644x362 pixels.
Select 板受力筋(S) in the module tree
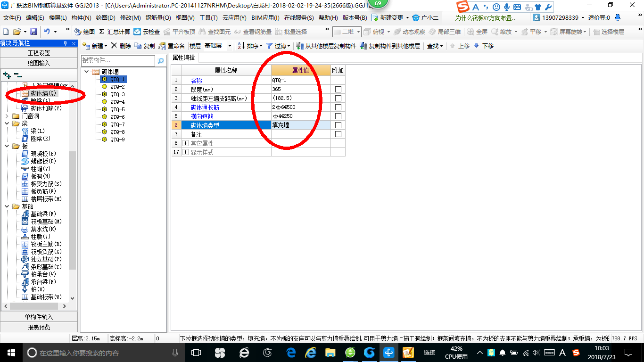pos(41,184)
